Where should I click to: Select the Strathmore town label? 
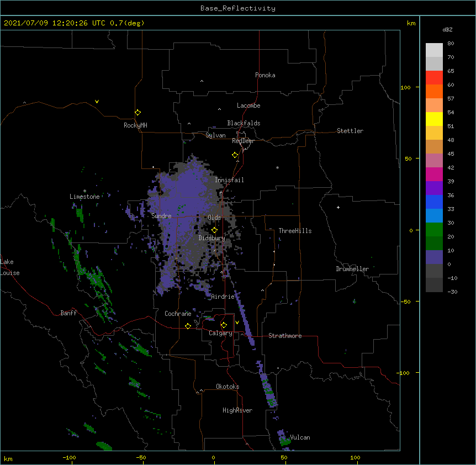point(285,336)
